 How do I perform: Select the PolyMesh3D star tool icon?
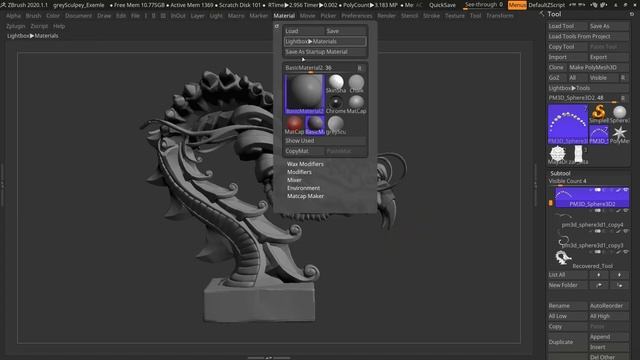click(619, 134)
